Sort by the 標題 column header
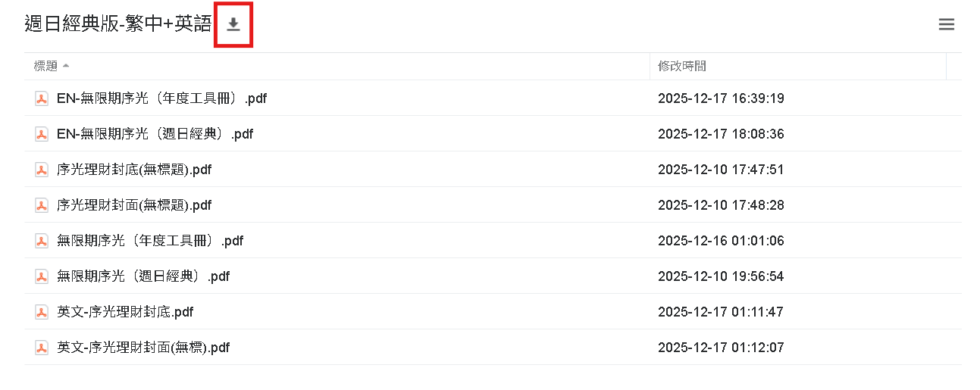The height and width of the screenshot is (390, 980). pyautogui.click(x=45, y=67)
